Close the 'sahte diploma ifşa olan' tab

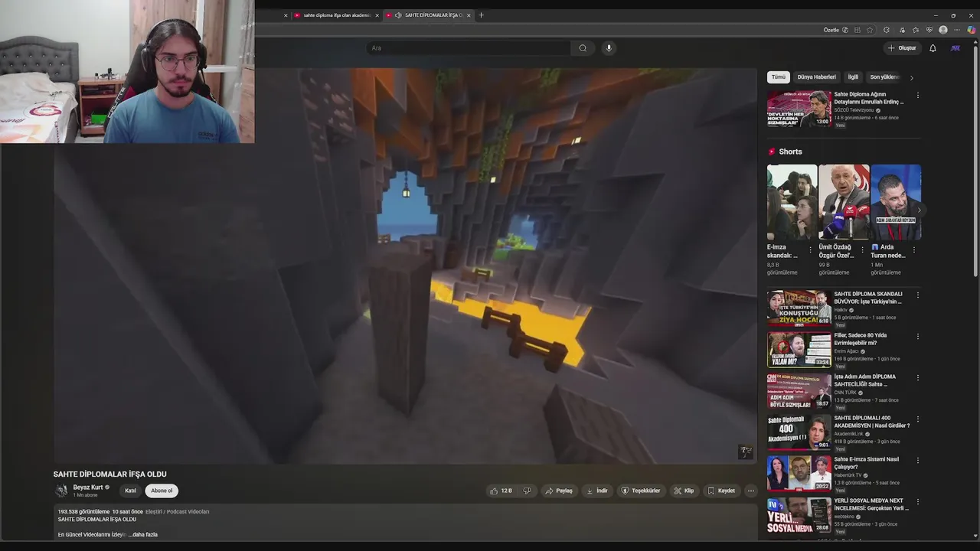pos(377,15)
